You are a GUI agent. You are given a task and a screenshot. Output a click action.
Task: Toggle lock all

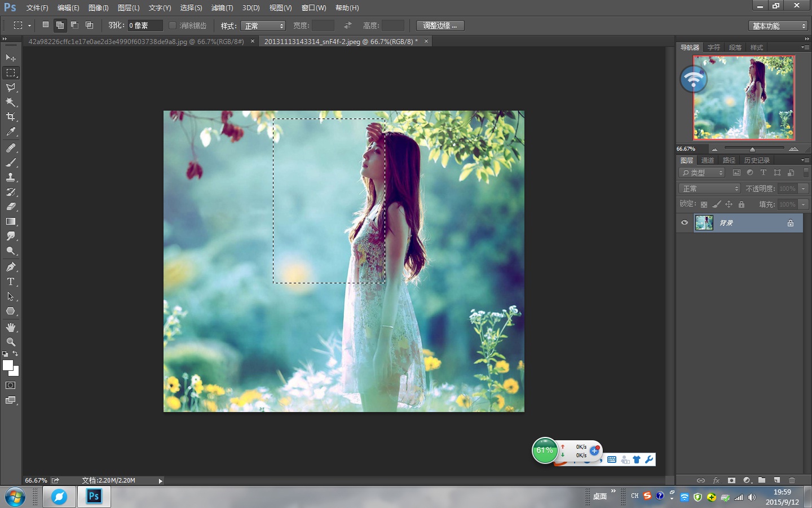[x=742, y=204]
